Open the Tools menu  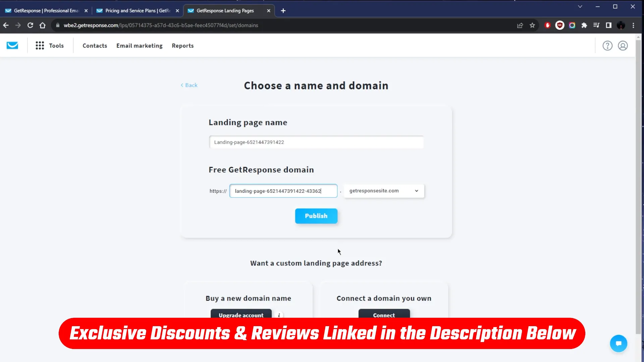57,46
